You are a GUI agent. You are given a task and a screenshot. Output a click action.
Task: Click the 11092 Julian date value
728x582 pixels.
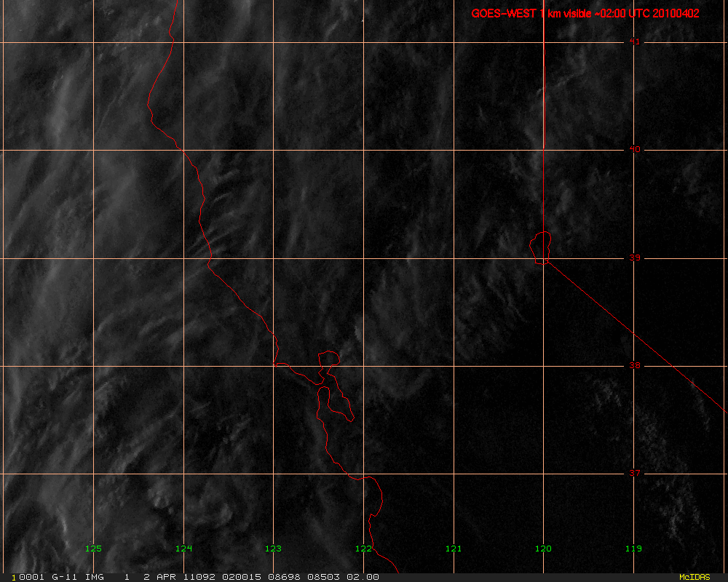tap(199, 577)
